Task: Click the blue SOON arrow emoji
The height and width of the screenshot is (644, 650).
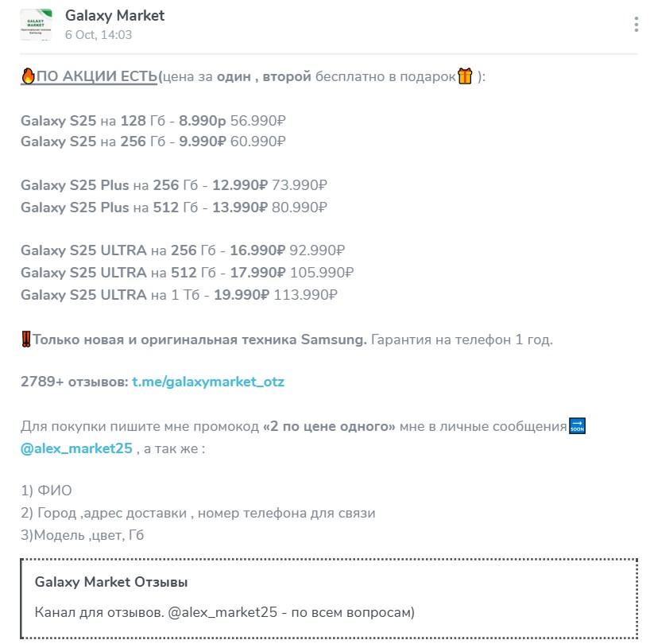Action: (x=578, y=426)
